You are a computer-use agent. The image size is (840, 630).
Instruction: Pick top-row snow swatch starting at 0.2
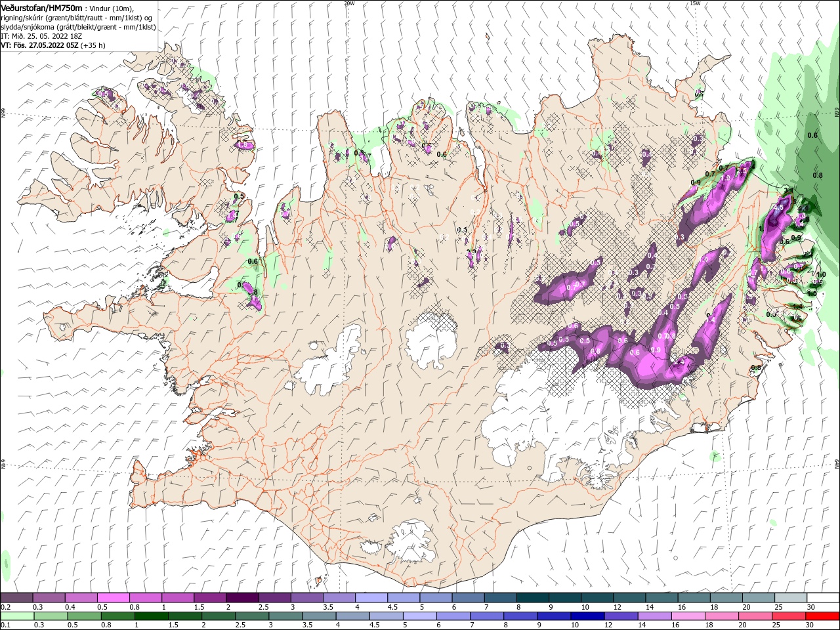click(16, 598)
